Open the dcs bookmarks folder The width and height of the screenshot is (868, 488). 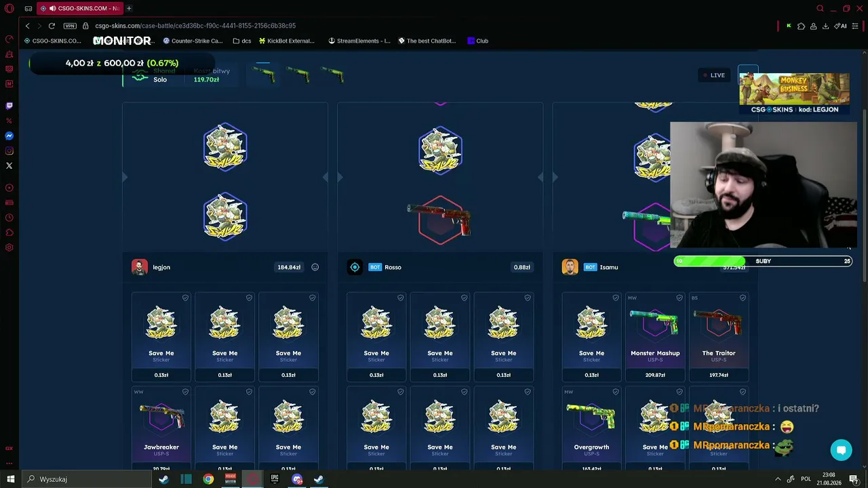pyautogui.click(x=242, y=41)
